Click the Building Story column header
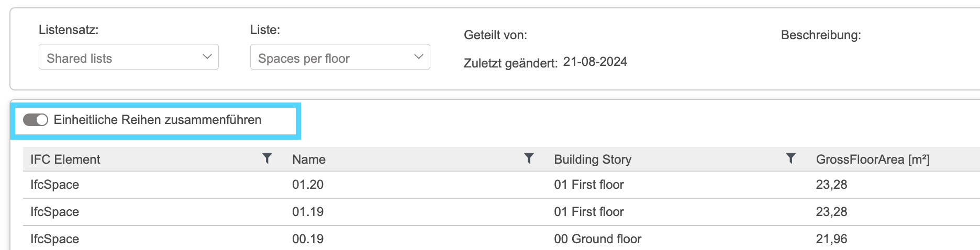The width and height of the screenshot is (980, 250). (593, 160)
